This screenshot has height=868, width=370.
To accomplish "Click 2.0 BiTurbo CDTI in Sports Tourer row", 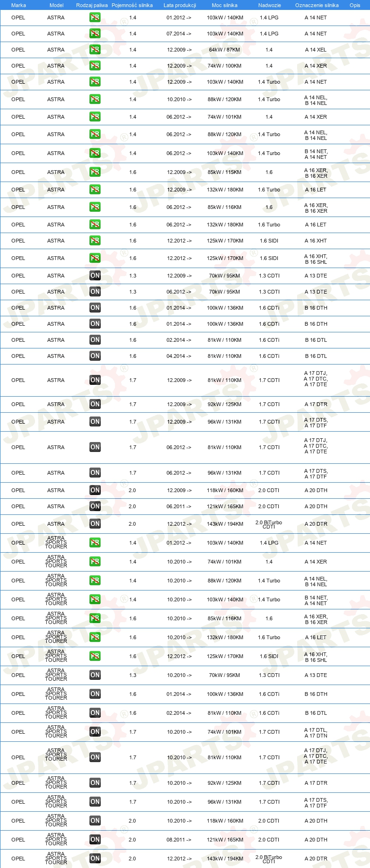I will click(269, 859).
